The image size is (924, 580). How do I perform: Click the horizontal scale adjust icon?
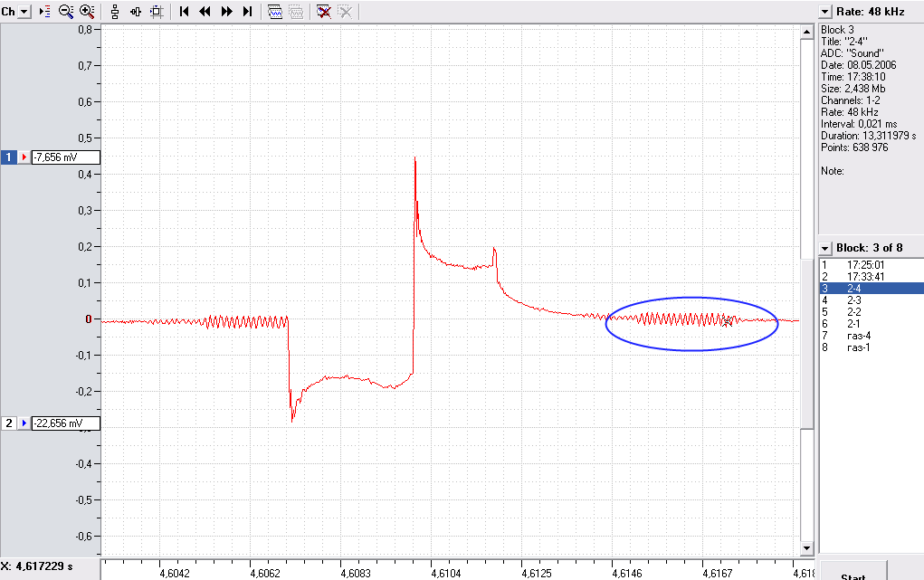point(136,12)
